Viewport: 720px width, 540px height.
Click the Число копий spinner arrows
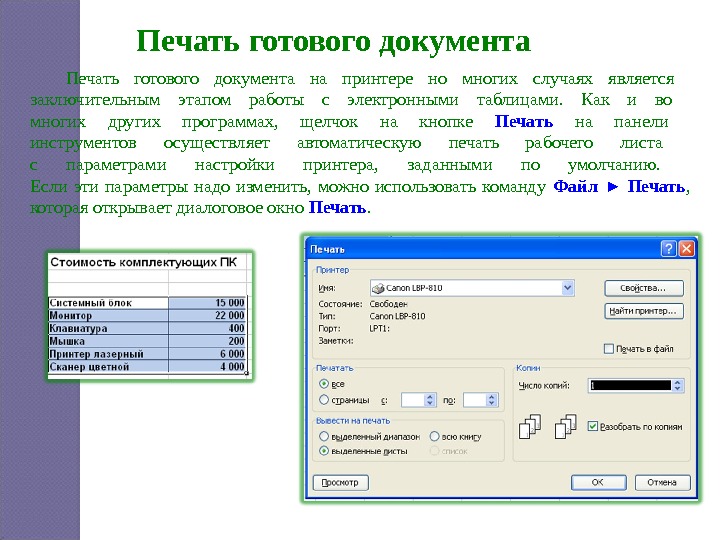coord(678,385)
